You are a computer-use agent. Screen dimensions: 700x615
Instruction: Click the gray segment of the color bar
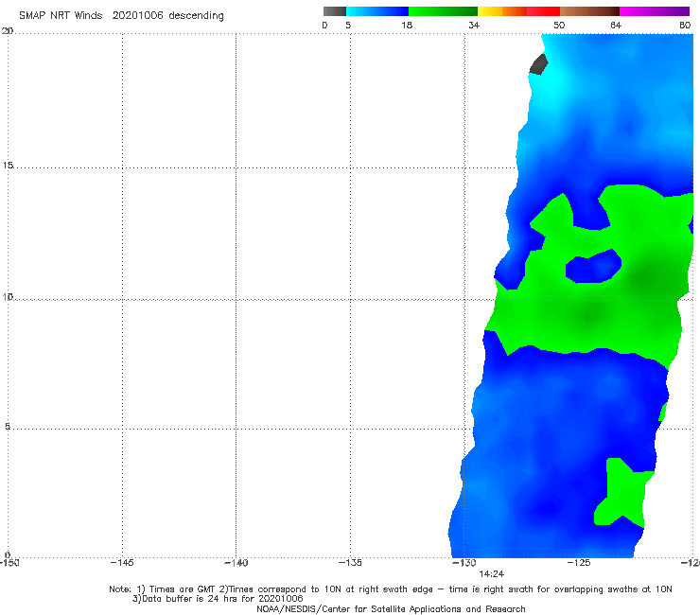[335, 11]
